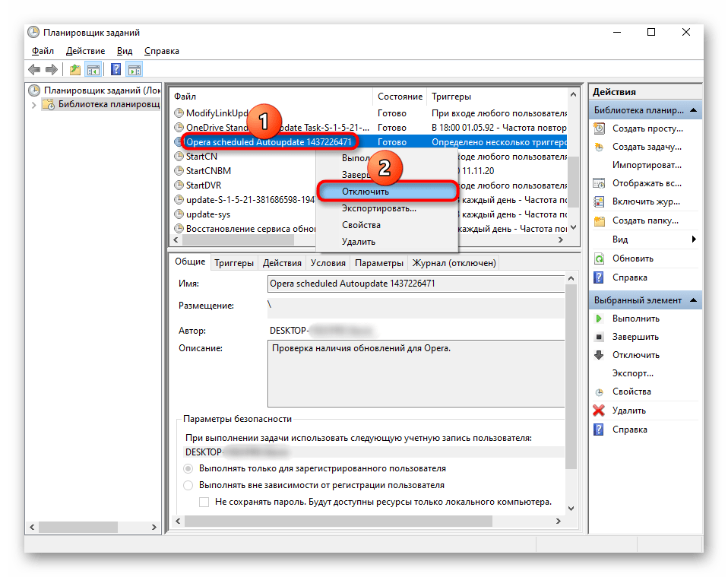The width and height of the screenshot is (728, 577).
Task: Click the Триггеры column header
Action: [497, 96]
